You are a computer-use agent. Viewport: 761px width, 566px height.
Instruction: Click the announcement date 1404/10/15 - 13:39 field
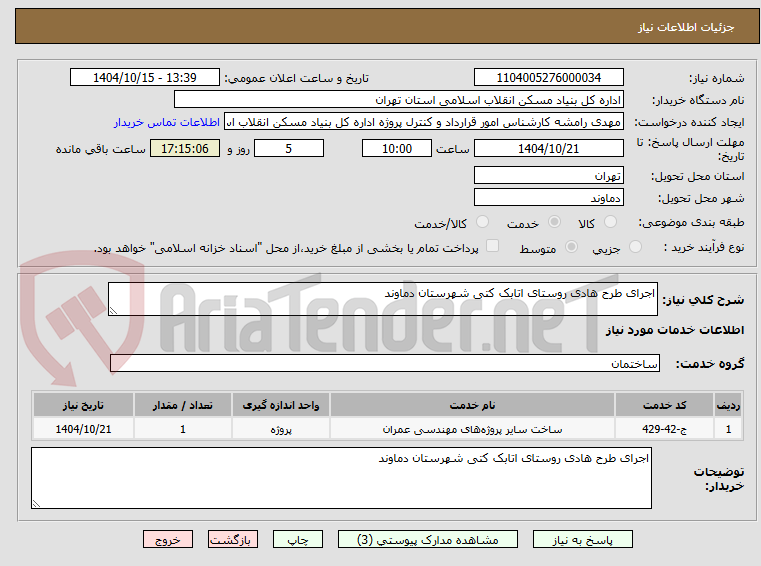point(145,77)
